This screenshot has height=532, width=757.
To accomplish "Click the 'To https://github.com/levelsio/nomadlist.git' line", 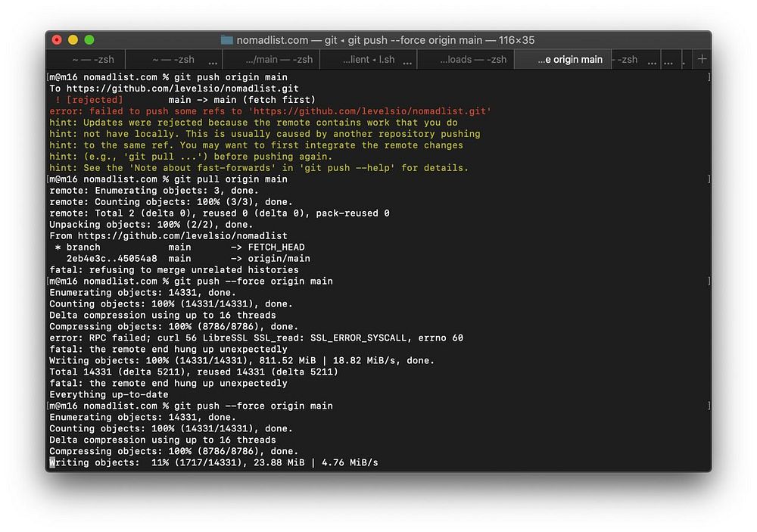I will coord(174,89).
